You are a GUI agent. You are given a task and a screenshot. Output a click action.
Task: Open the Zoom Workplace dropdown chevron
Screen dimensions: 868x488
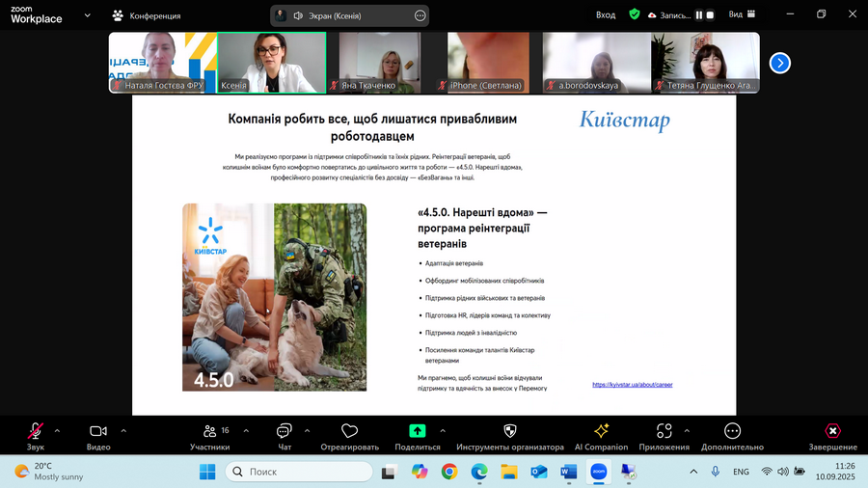point(89,15)
